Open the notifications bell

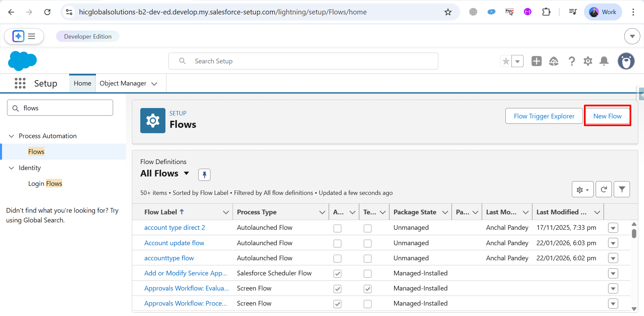pyautogui.click(x=604, y=61)
